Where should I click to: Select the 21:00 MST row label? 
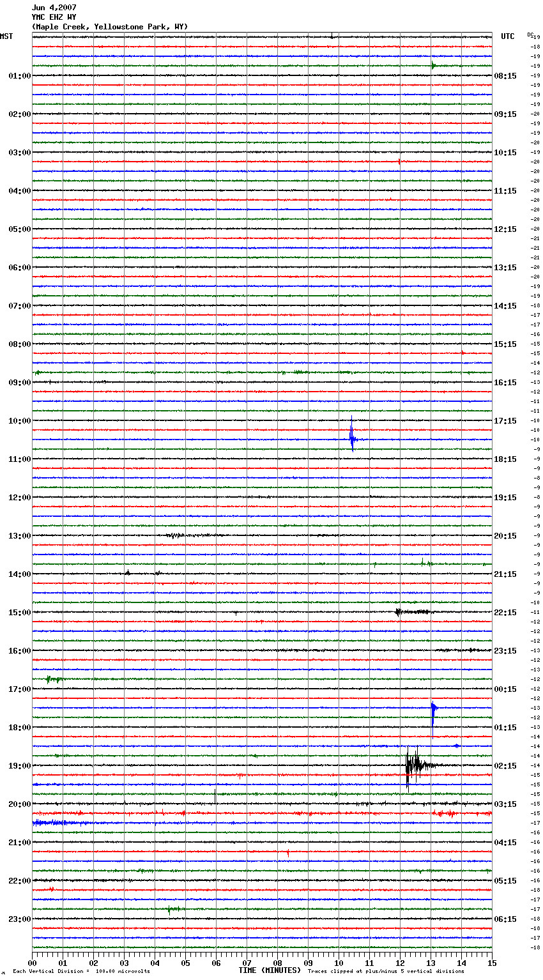coord(20,843)
